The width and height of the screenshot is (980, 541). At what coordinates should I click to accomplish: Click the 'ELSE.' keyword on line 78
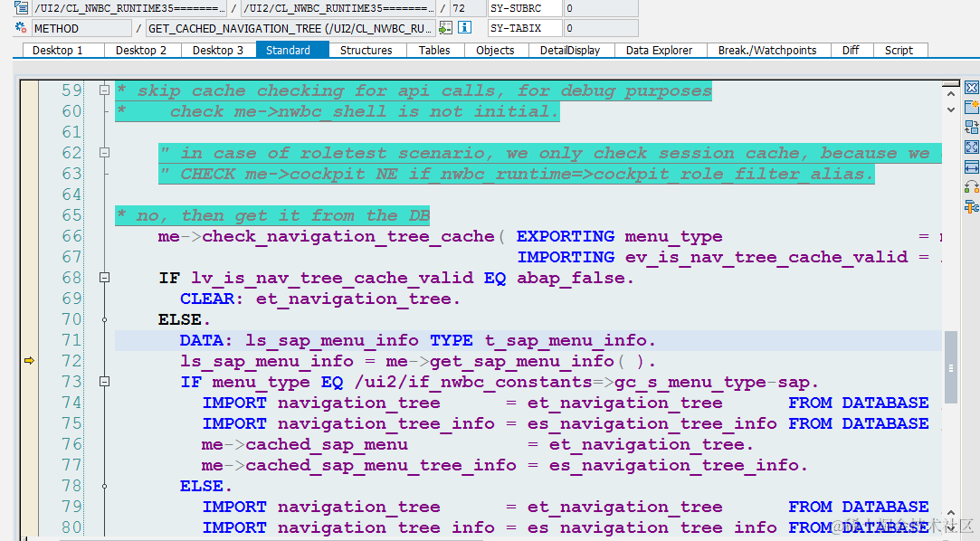tap(206, 486)
